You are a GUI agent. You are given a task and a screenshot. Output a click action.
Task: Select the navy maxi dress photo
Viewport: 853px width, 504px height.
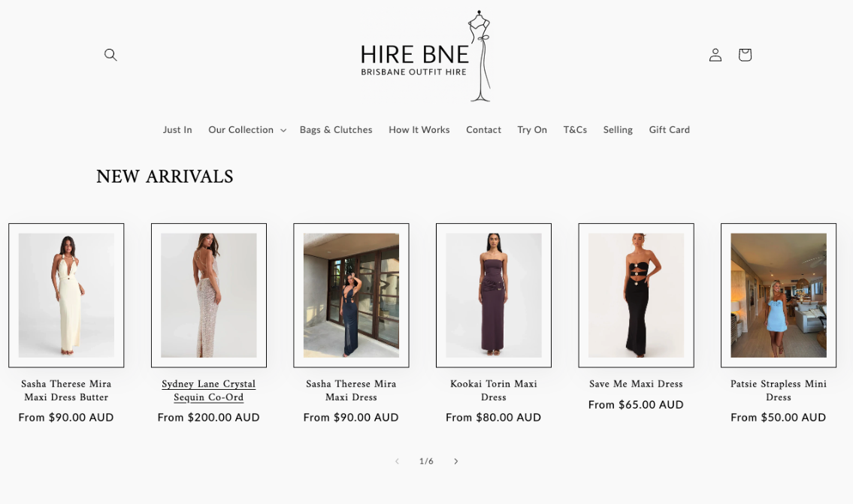tap(352, 295)
